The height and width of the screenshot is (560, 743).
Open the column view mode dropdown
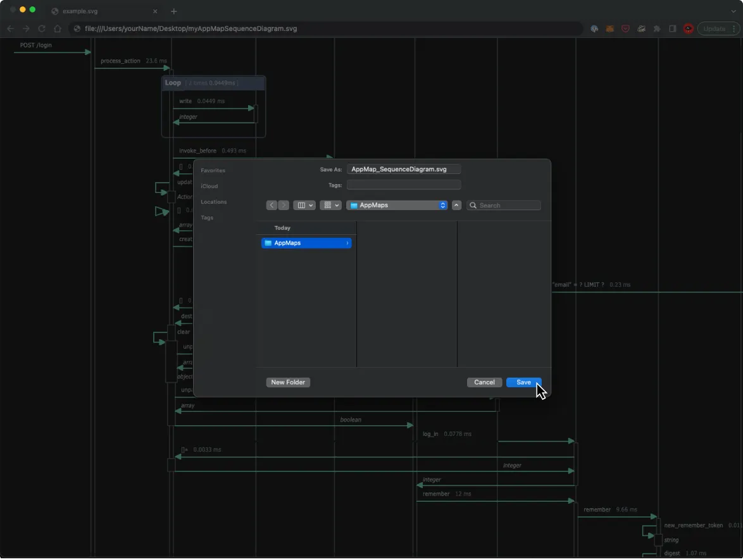(304, 205)
